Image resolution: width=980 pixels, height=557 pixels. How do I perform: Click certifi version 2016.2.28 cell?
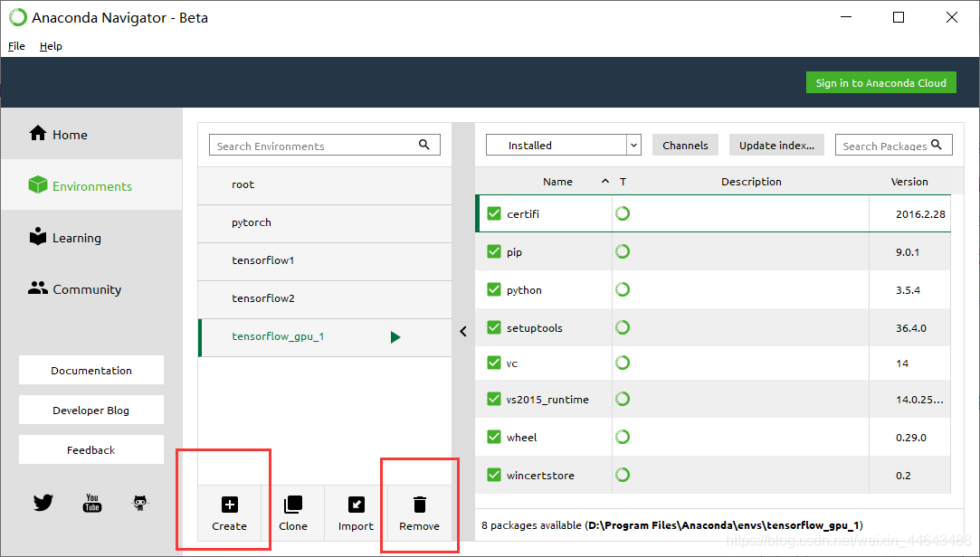point(909,213)
